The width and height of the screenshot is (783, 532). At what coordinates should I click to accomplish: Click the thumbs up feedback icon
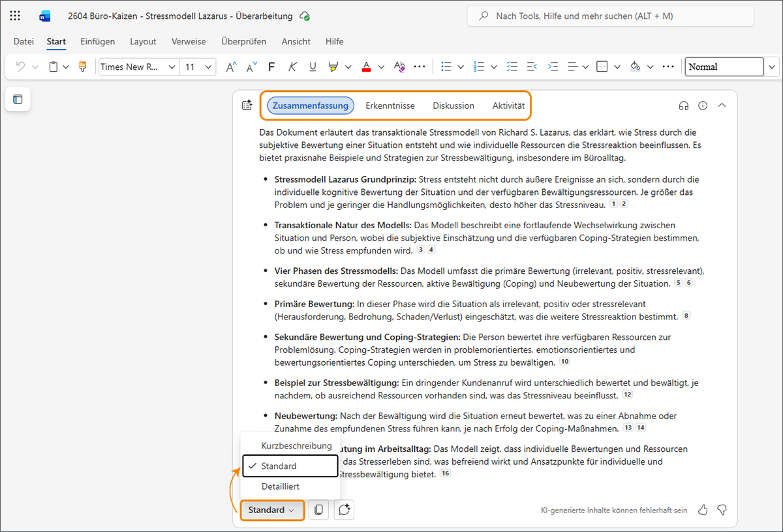click(703, 510)
